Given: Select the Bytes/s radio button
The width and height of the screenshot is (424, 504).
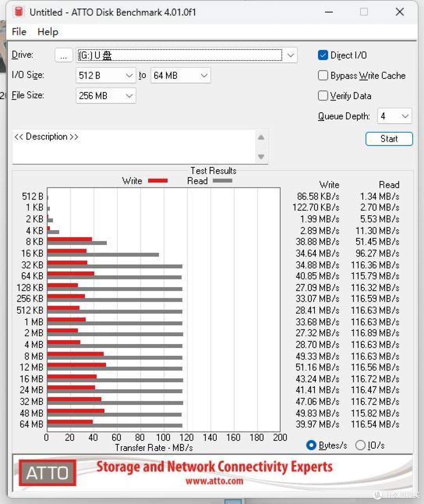Looking at the screenshot, I should [311, 445].
